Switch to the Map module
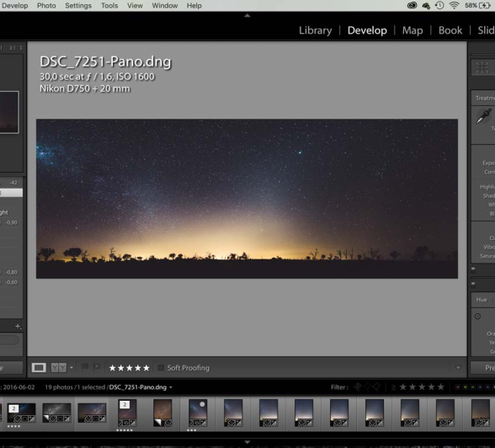495x448 pixels. click(x=412, y=30)
